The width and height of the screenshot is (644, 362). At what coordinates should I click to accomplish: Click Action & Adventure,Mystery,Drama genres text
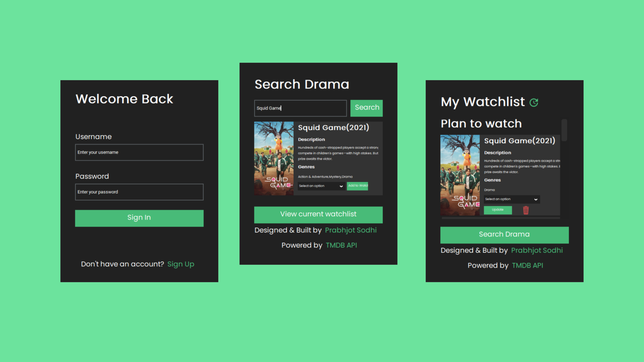tap(325, 177)
